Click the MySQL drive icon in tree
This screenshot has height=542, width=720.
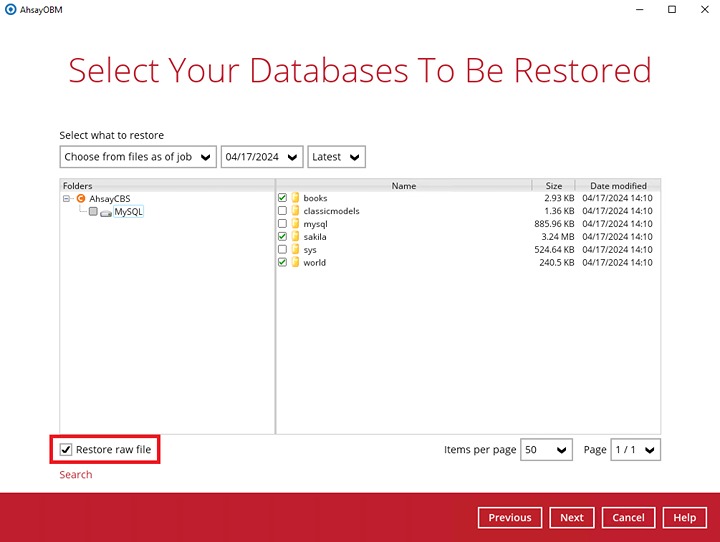[106, 213]
